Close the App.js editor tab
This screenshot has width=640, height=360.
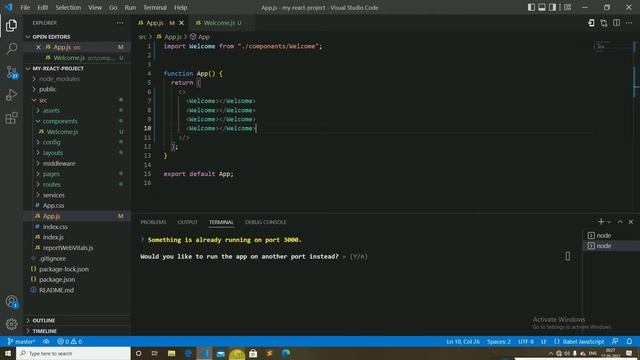(182, 23)
